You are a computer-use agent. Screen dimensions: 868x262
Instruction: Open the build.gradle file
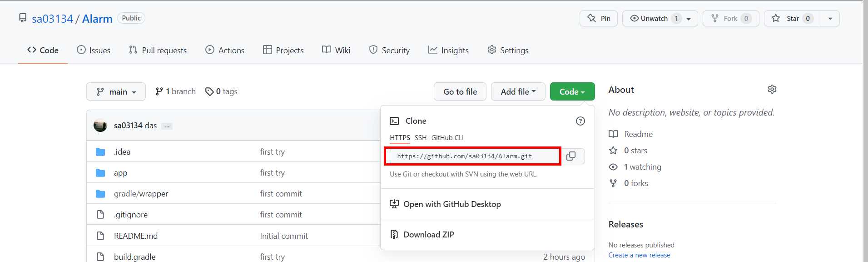(134, 257)
